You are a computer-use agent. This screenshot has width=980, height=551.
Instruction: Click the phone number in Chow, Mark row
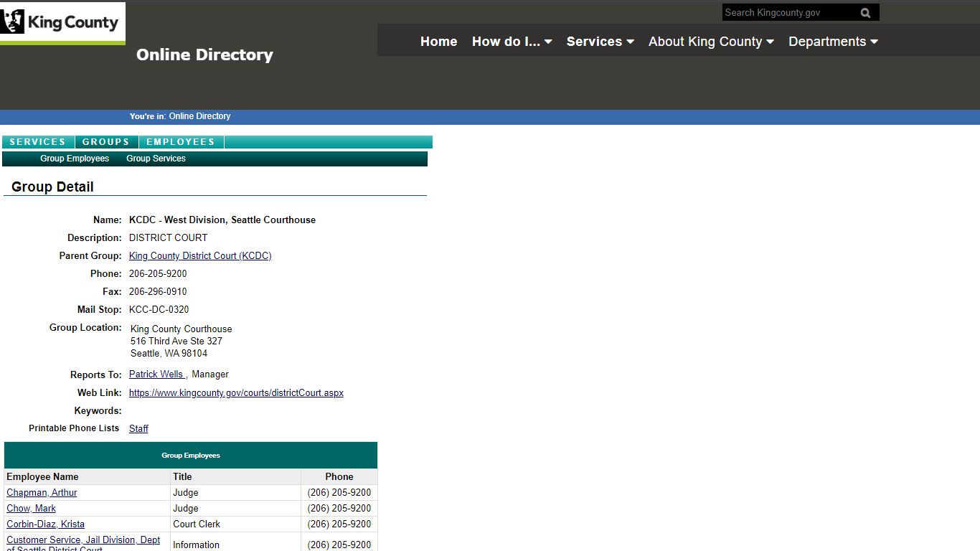click(x=339, y=509)
